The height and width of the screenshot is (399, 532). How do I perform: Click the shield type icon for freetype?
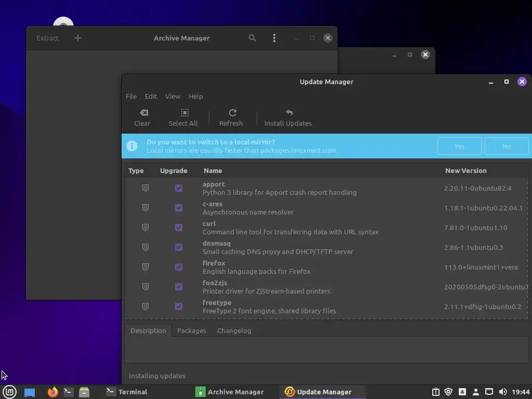click(x=145, y=307)
